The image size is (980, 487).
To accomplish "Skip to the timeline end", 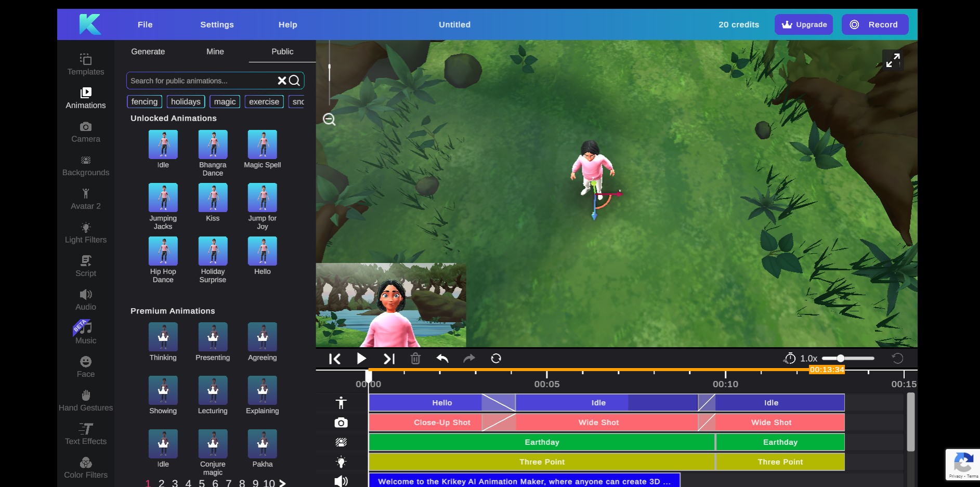I will click(x=389, y=359).
